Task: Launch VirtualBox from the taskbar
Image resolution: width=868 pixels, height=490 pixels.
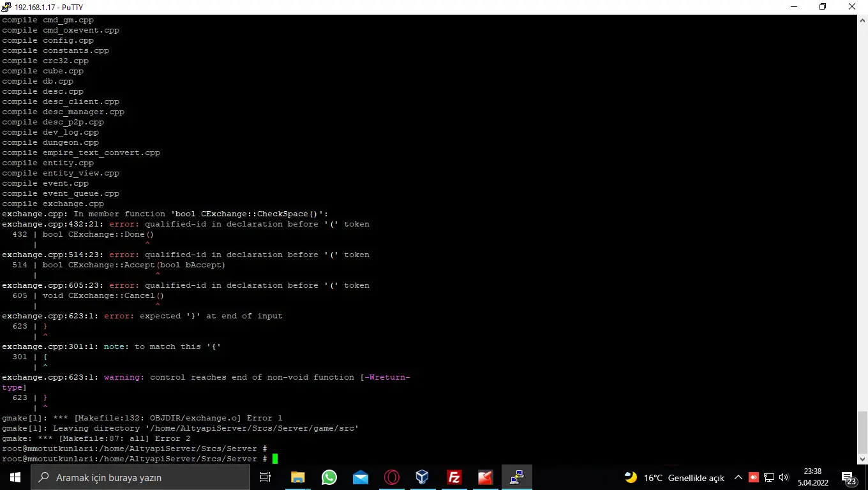Action: pyautogui.click(x=423, y=477)
